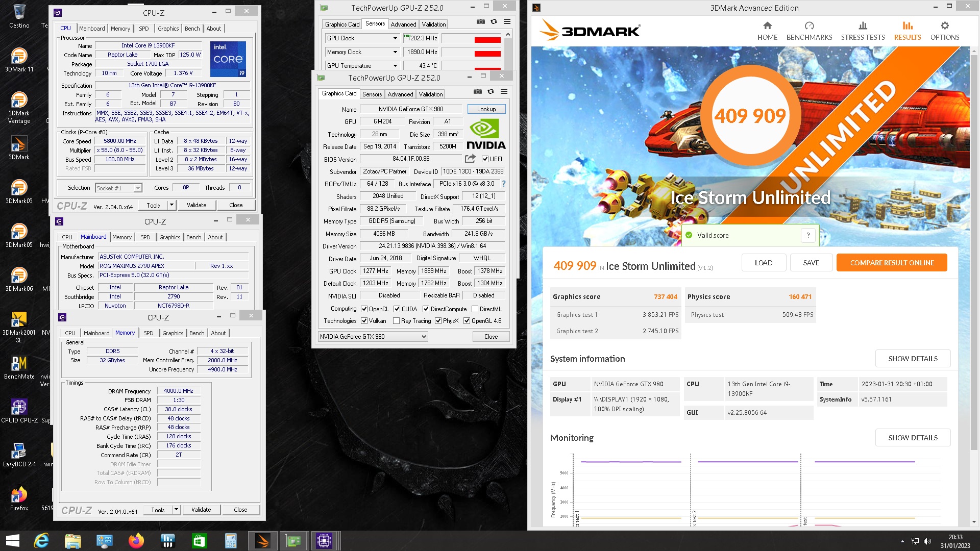Select the Advanced tab in front GPU-Z window
This screenshot has height=551, width=980.
point(400,94)
